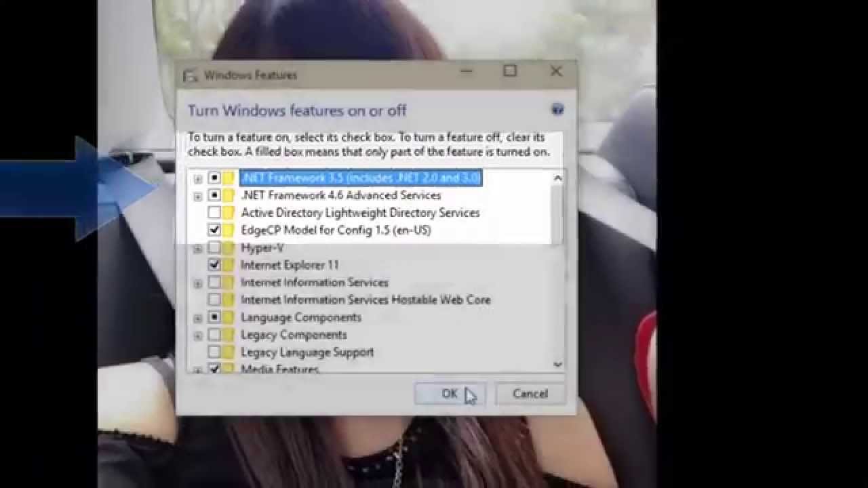Select the 'Language Components' label
This screenshot has height=488, width=868.
(x=301, y=317)
